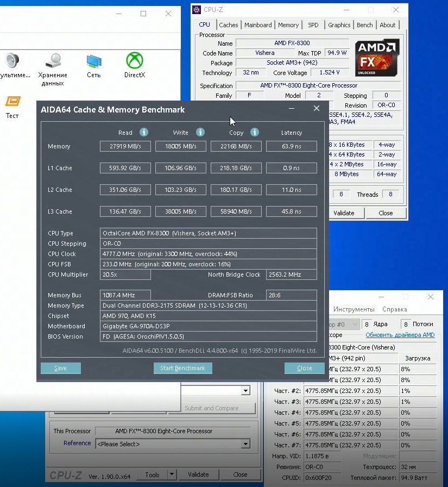Click Close button in lower CPU-Z window
Image resolution: width=448 pixels, height=487 pixels.
tap(240, 474)
